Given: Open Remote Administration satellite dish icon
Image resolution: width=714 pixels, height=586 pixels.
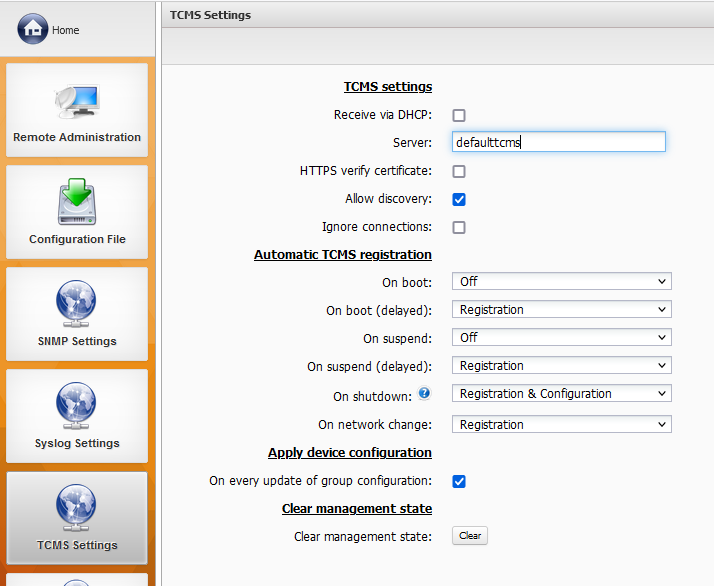Looking at the screenshot, I should (x=77, y=99).
